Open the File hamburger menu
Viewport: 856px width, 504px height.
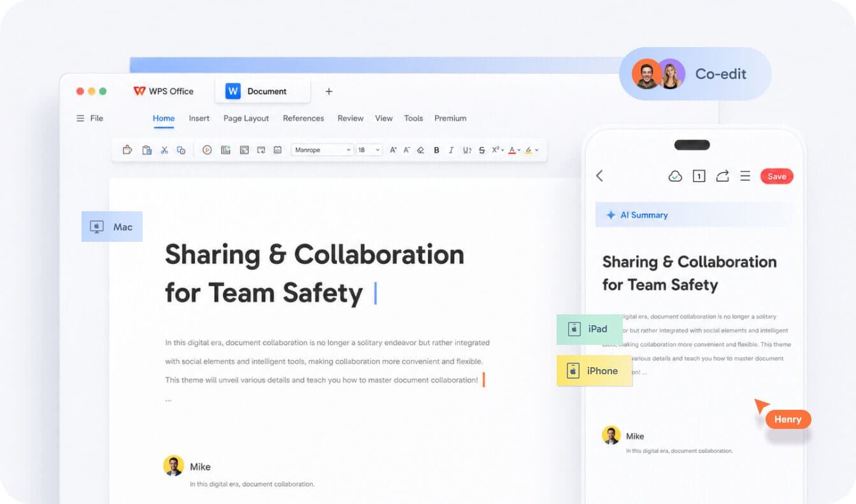pyautogui.click(x=89, y=118)
